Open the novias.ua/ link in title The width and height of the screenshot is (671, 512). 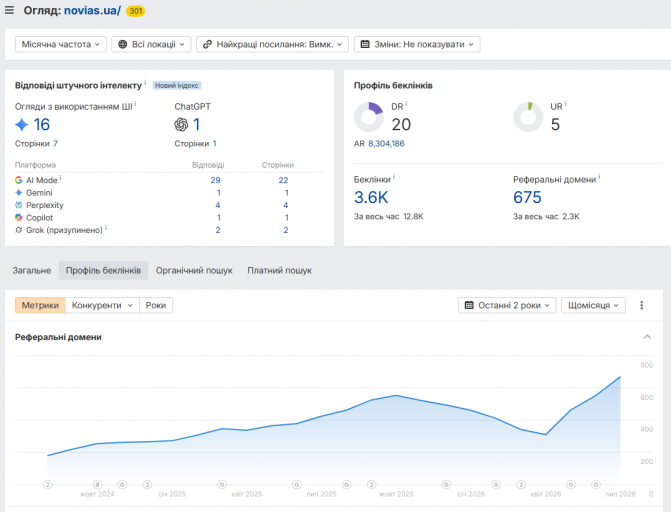click(92, 10)
